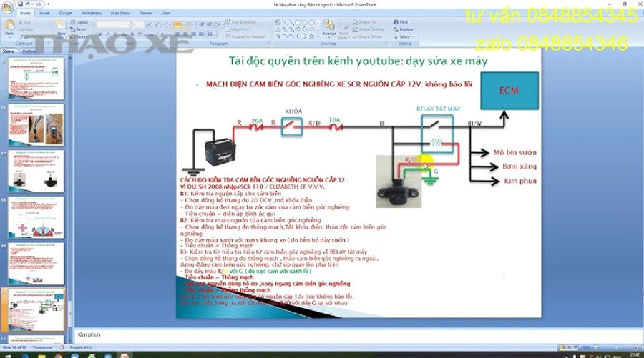
Task: Click the English (U.S.) language indicator
Action: (x=81, y=347)
